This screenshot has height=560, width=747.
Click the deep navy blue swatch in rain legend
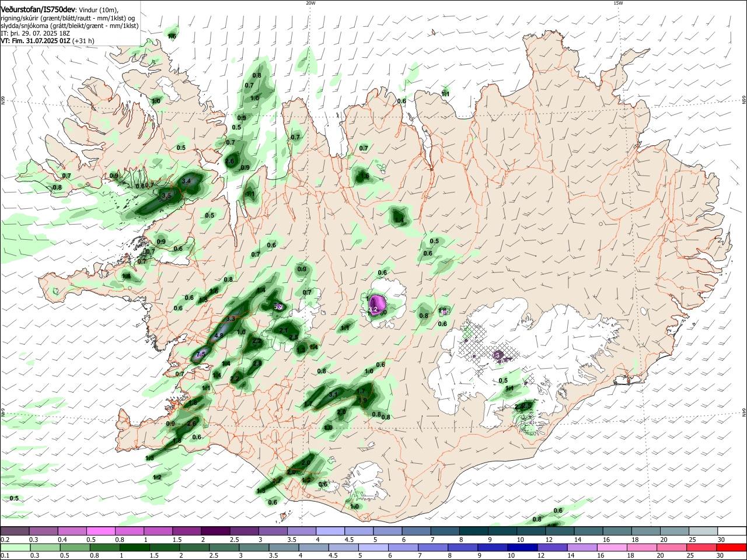522,548
